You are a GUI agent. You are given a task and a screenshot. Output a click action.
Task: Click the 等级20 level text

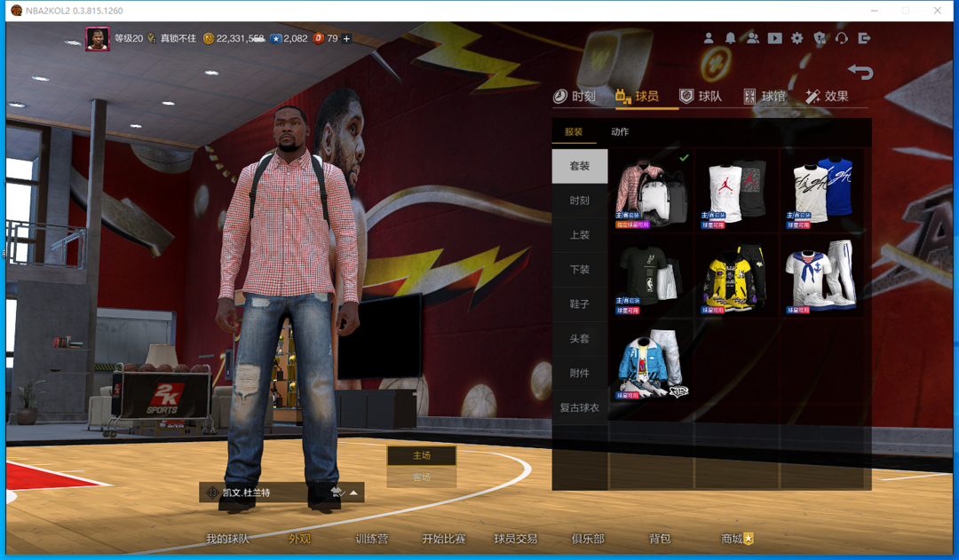(129, 38)
